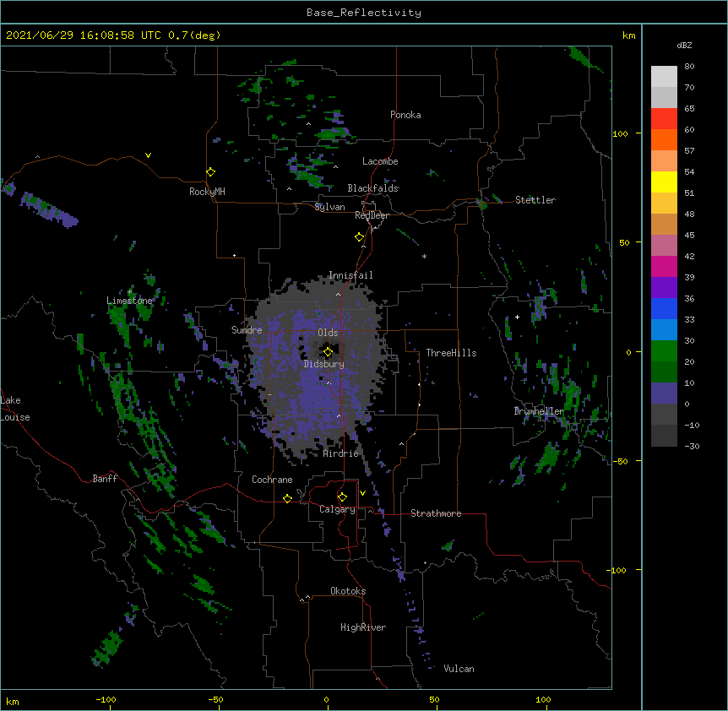Click the Olds town label
728x711 pixels.
pyautogui.click(x=328, y=333)
